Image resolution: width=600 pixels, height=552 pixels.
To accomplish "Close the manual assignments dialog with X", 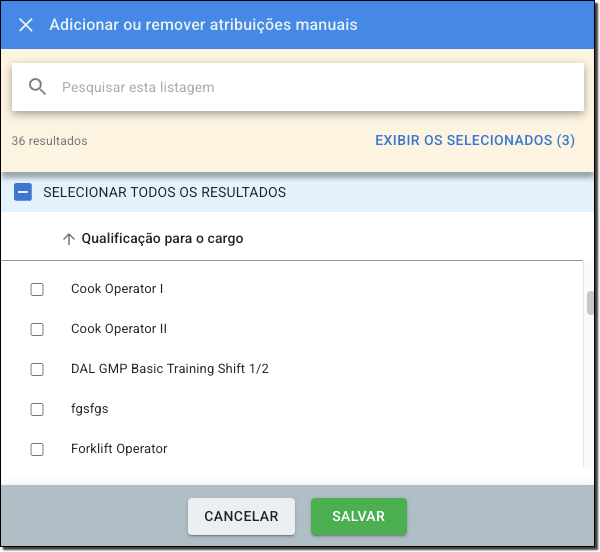I will click(26, 25).
